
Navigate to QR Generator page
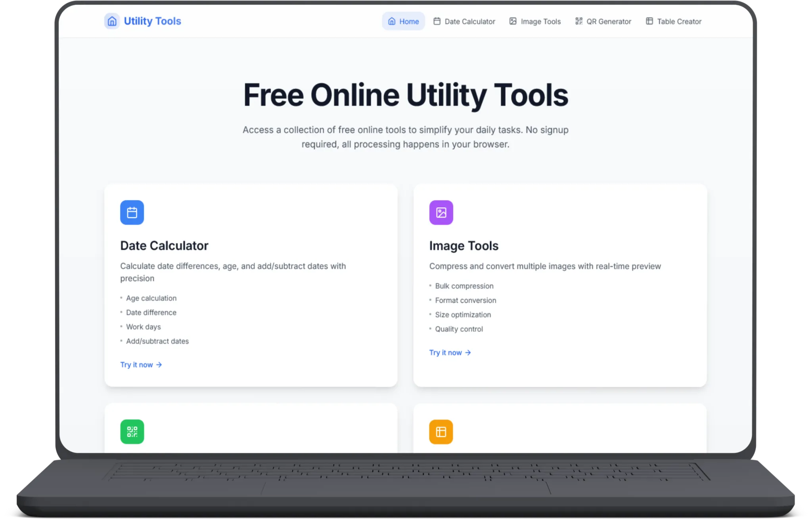609,21
